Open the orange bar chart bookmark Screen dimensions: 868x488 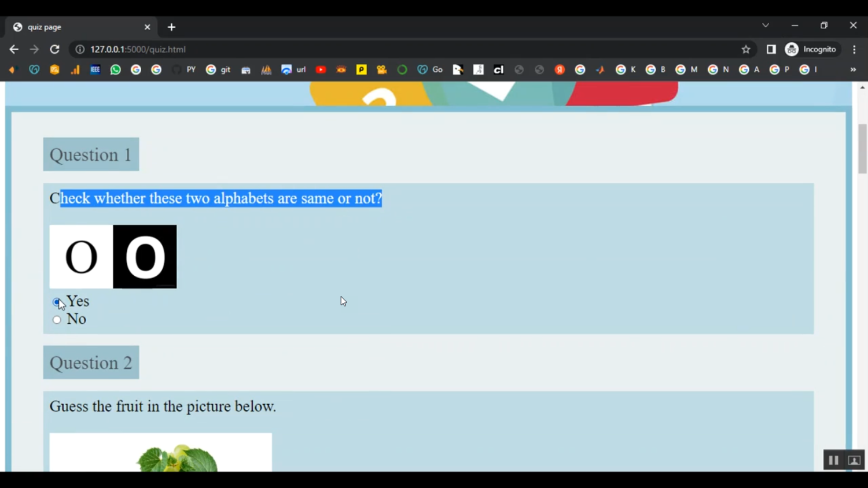pyautogui.click(x=75, y=70)
